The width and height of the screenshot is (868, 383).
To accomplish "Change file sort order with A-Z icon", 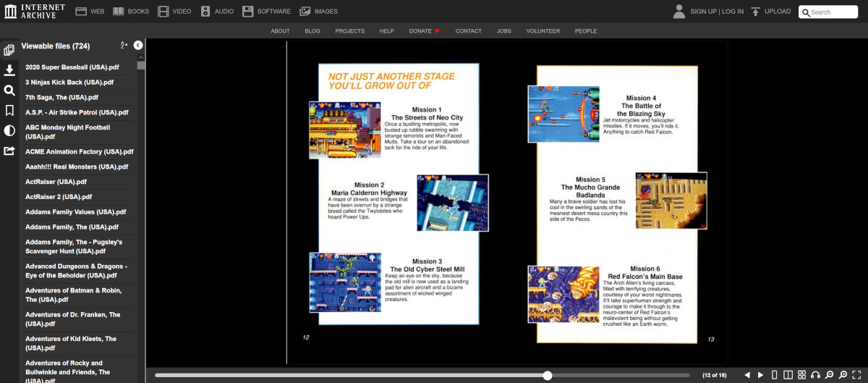I will 124,46.
